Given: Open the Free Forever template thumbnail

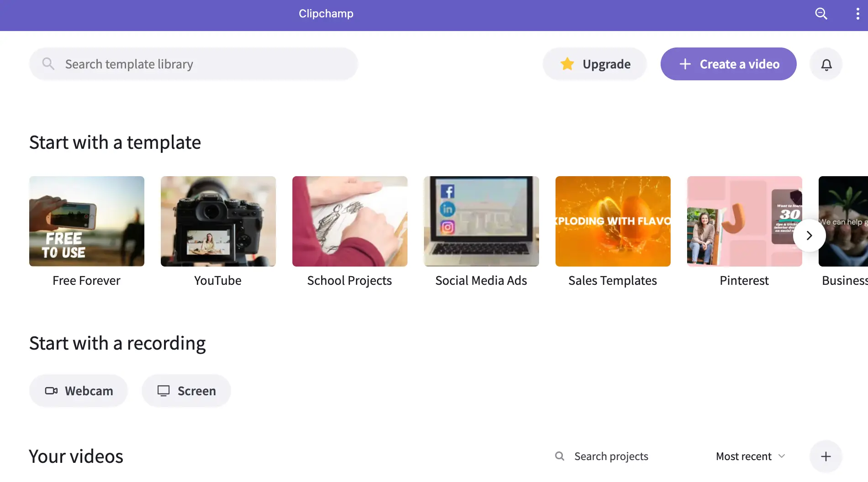Looking at the screenshot, I should 87,221.
